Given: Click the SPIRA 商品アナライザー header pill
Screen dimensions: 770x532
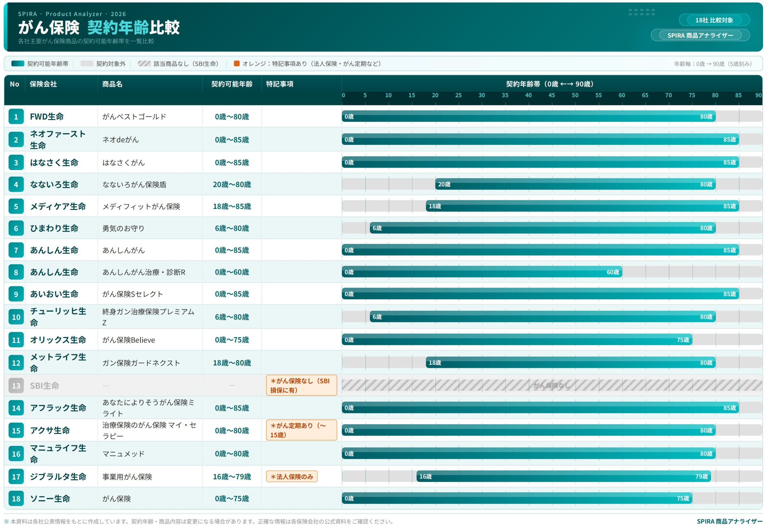Looking at the screenshot, I should pos(700,35).
